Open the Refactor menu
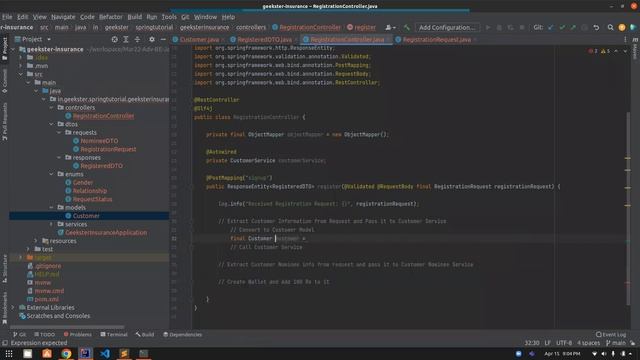Screen dimensions: 640x360 (111, 17)
